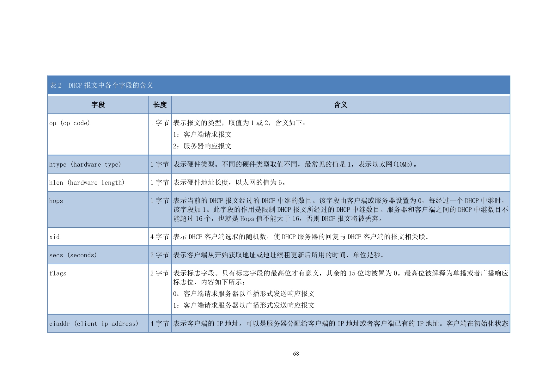The width and height of the screenshot is (554, 392).
Task: Click the "op (op code)" field cell
Action: 70,123
